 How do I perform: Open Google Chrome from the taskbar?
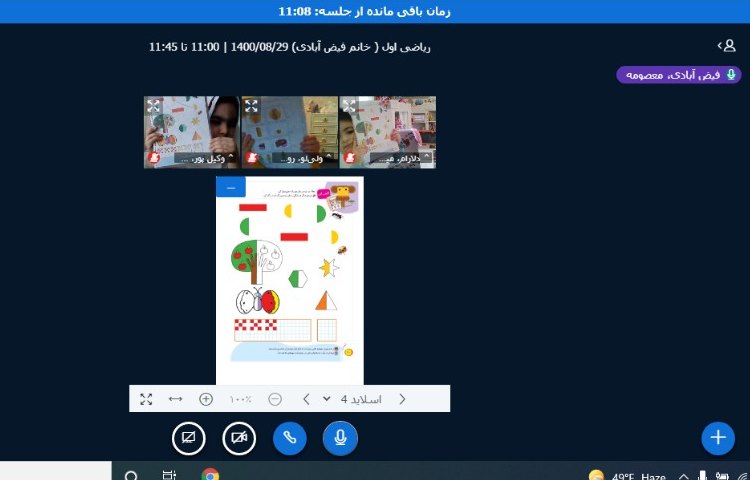point(210,475)
